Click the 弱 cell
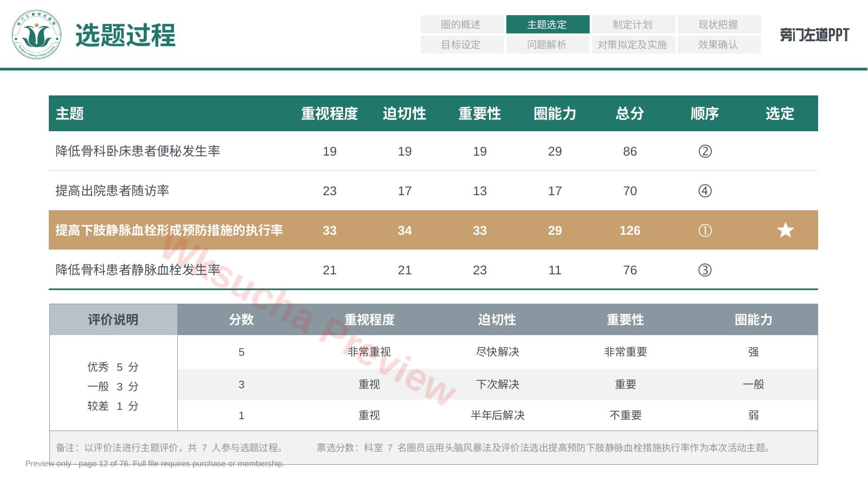This screenshot has width=868, height=488. point(754,415)
